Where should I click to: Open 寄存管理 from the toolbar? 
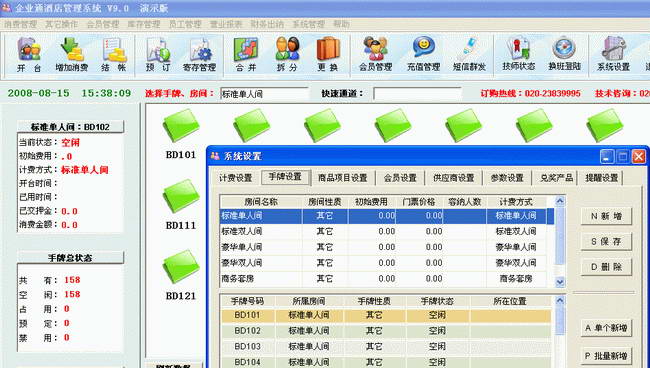click(x=199, y=55)
